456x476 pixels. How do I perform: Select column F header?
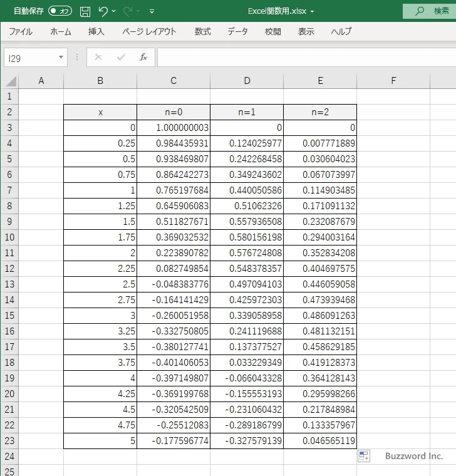tap(393, 81)
